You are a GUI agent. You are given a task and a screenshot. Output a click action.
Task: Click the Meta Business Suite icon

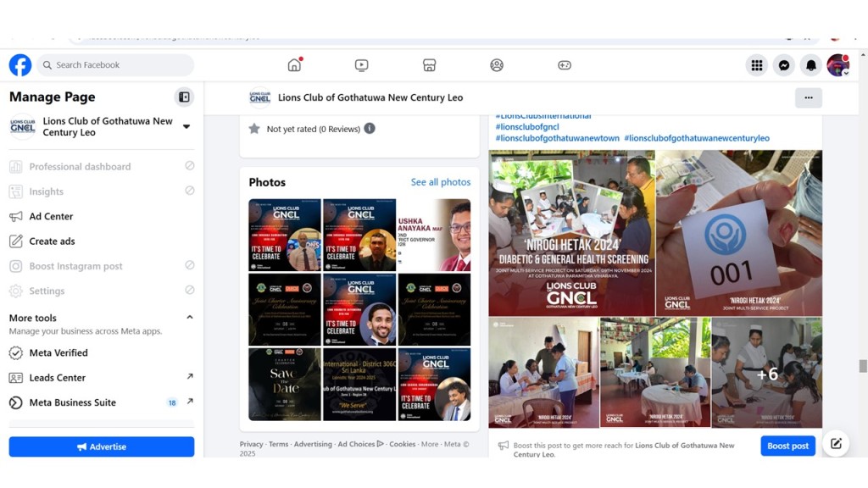coord(16,402)
